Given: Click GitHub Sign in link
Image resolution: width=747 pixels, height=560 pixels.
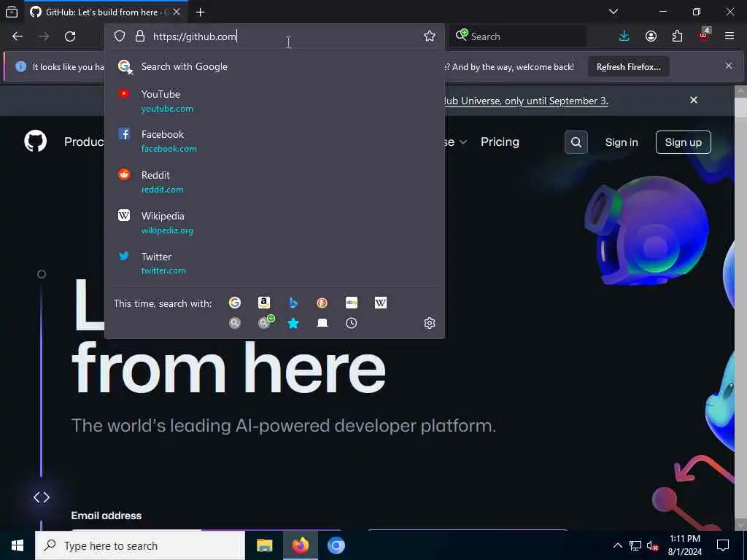Looking at the screenshot, I should pos(622,142).
